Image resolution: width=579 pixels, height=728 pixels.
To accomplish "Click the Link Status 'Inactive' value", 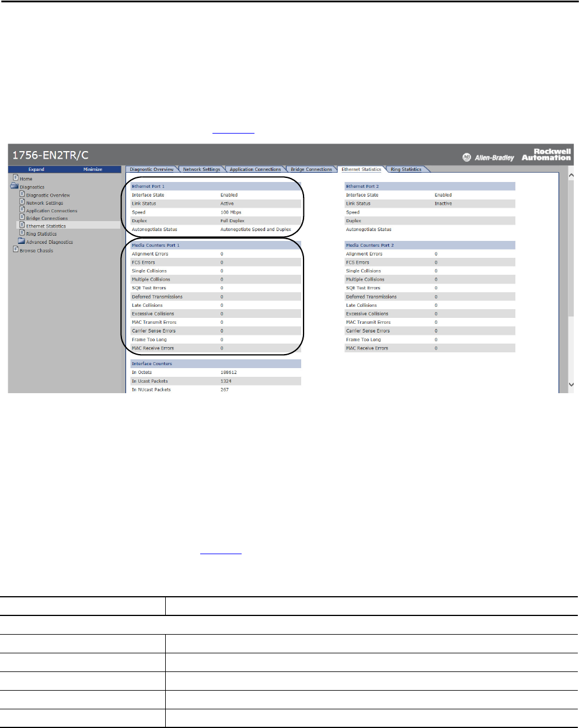I will [443, 204].
